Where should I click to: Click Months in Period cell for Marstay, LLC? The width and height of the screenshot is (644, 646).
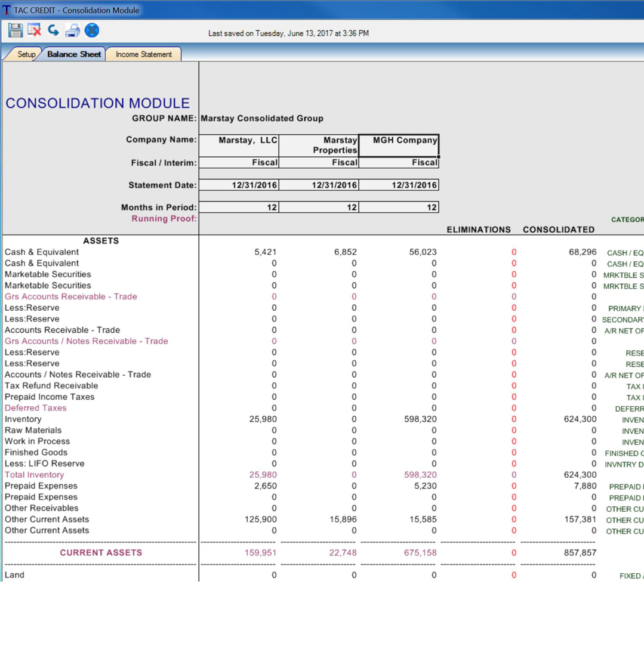(239, 207)
